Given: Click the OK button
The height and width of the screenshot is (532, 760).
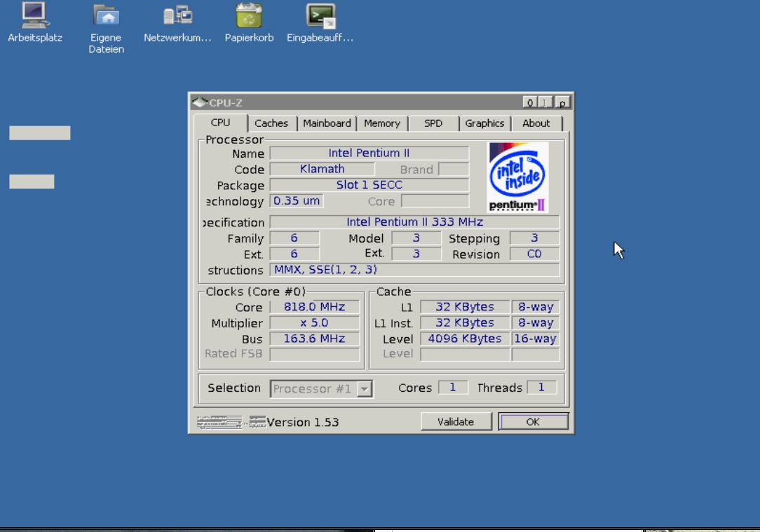Looking at the screenshot, I should (x=533, y=422).
